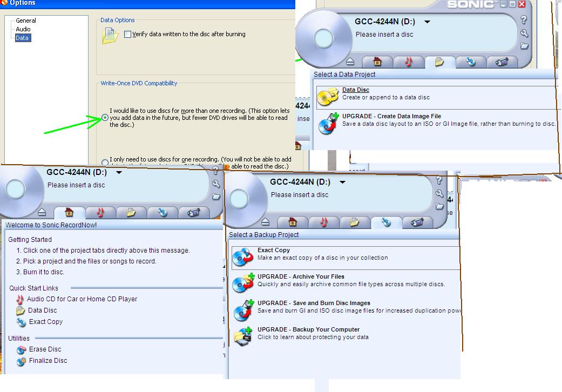This screenshot has height=392, width=562.
Task: Click the yellow Data Disc project icon
Action: 328,96
